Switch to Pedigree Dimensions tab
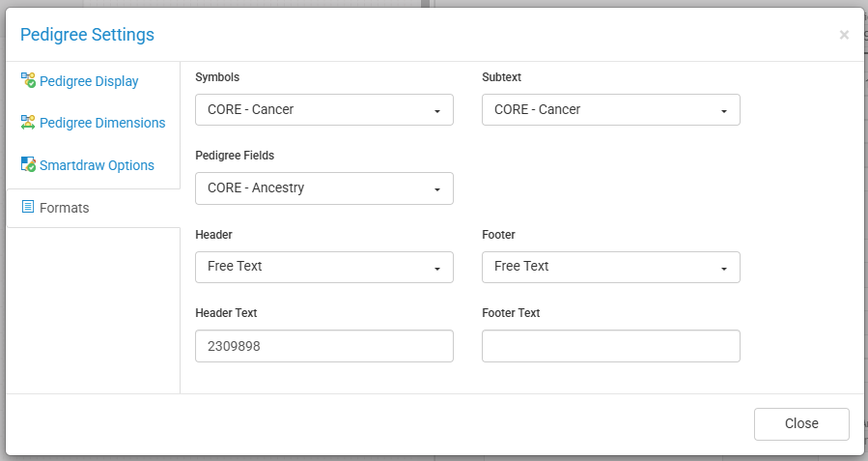The height and width of the screenshot is (461, 868). (x=101, y=123)
